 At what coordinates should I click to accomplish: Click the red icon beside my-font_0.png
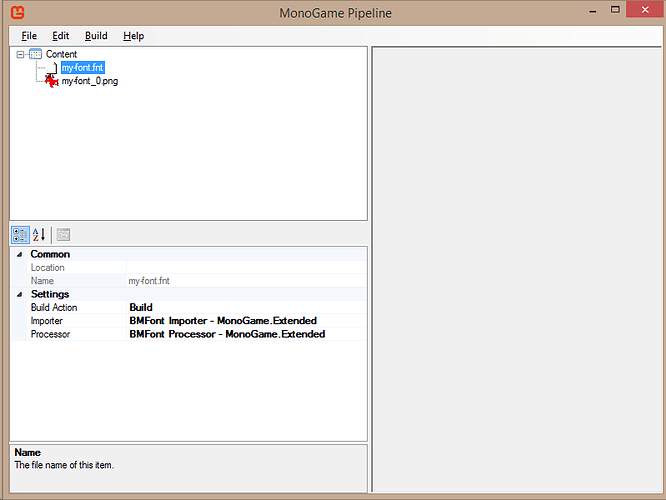click(51, 80)
